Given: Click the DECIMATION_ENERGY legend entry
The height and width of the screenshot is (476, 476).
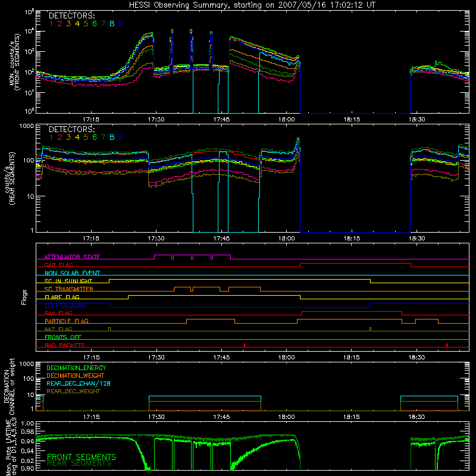Looking at the screenshot, I should click(x=76, y=368).
